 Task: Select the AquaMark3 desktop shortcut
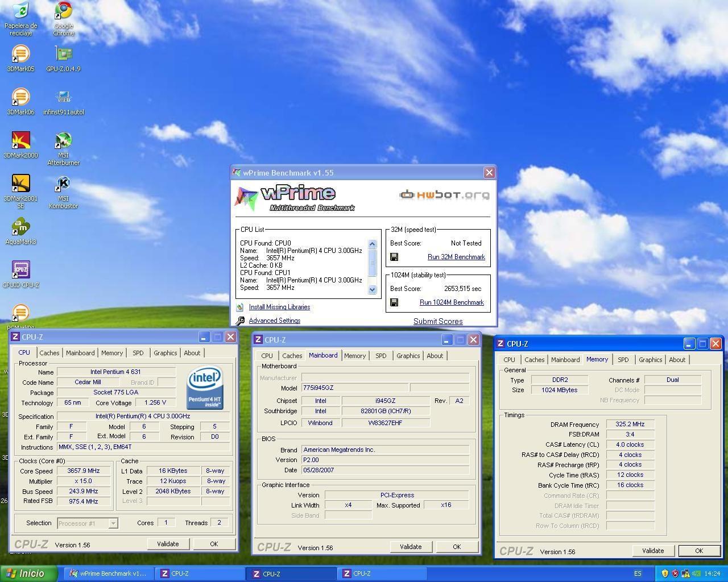[x=20, y=231]
